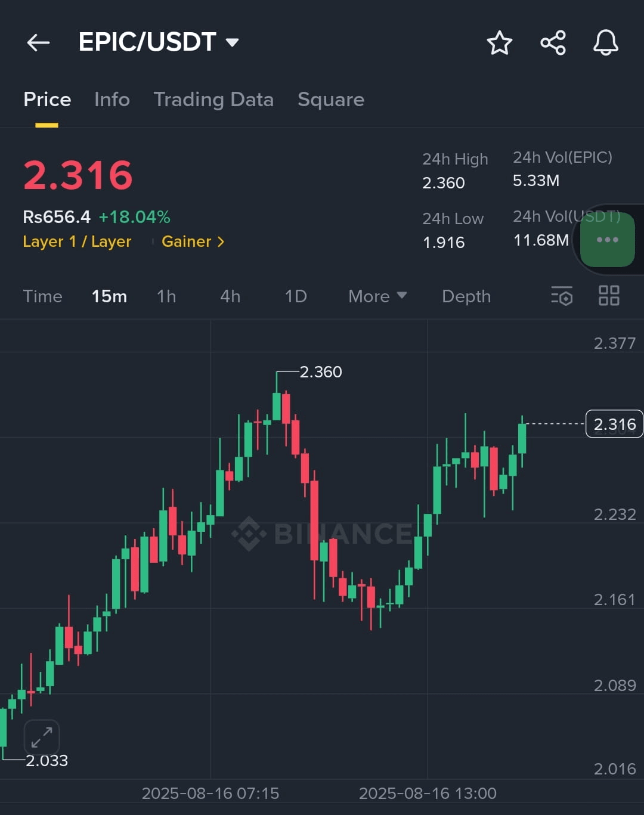The image size is (644, 815).
Task: Open the EPIC/USDT pair selector dropdown
Action: pyautogui.click(x=159, y=42)
